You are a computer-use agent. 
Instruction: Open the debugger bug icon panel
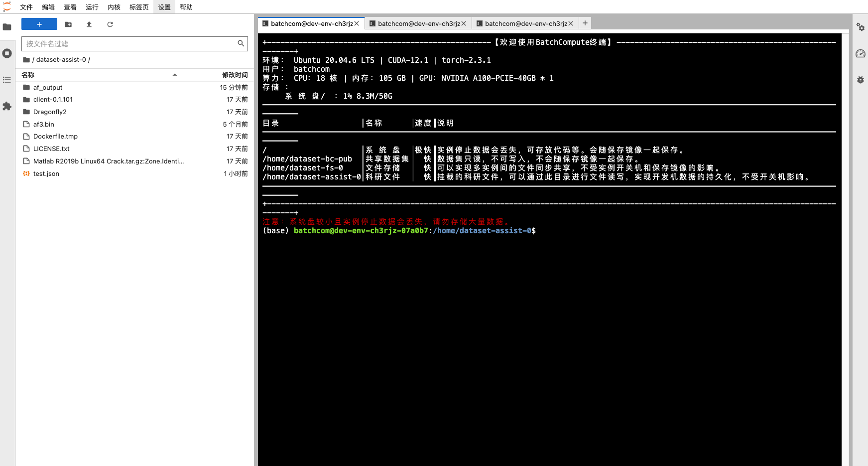pos(860,80)
